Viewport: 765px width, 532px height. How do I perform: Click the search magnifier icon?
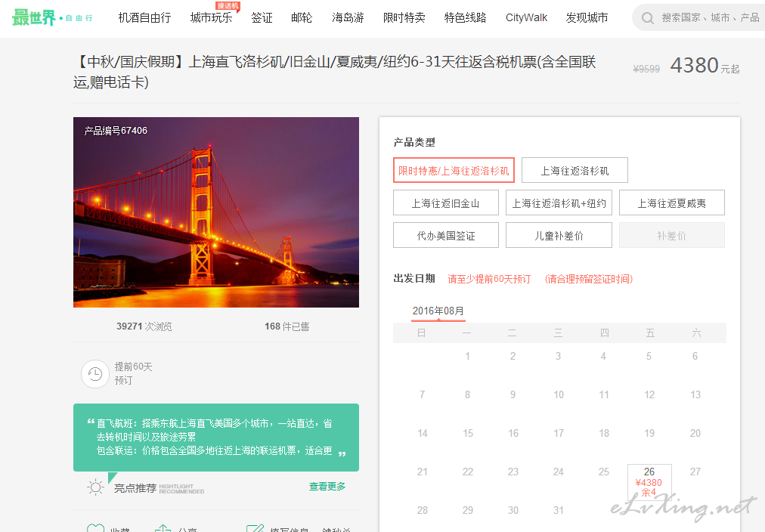coord(647,18)
